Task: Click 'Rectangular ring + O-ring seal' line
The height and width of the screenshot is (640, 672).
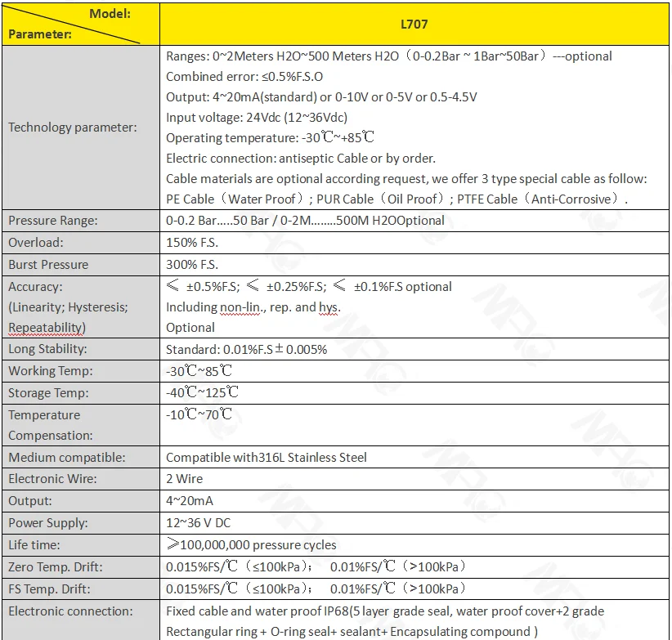Action: coord(352,632)
